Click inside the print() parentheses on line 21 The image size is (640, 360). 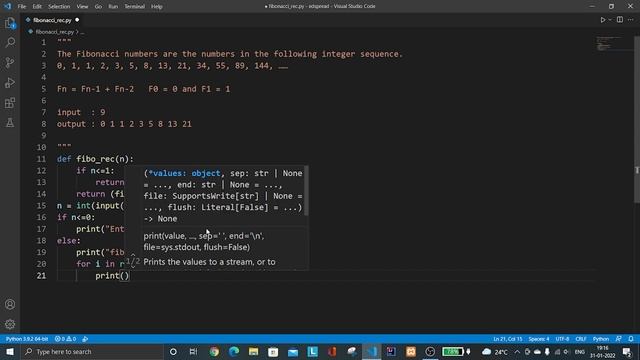pos(124,276)
